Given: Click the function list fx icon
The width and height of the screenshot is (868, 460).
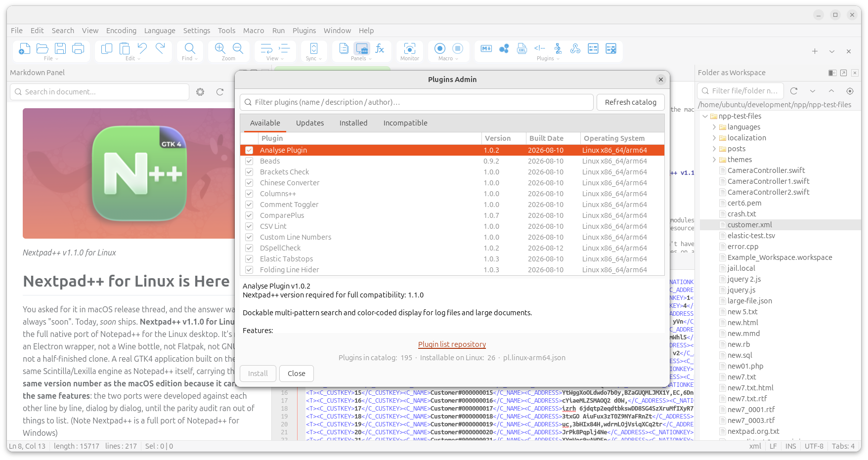Looking at the screenshot, I should (x=380, y=48).
